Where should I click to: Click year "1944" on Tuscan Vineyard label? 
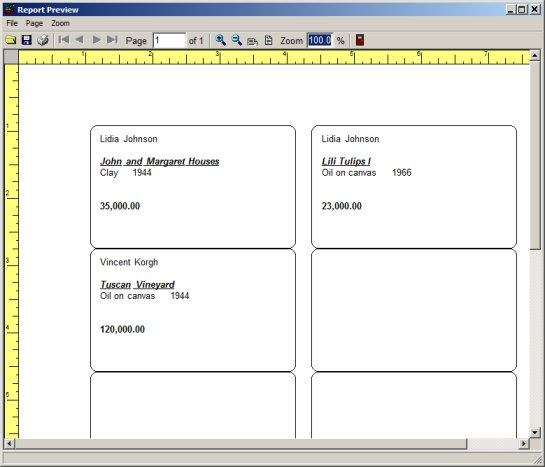180,296
